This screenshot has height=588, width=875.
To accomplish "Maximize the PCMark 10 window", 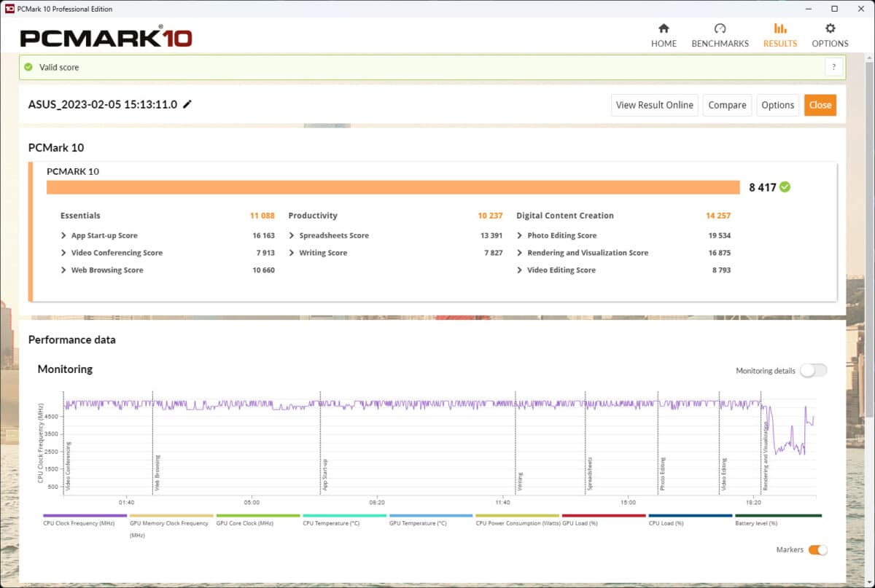I will point(835,9).
